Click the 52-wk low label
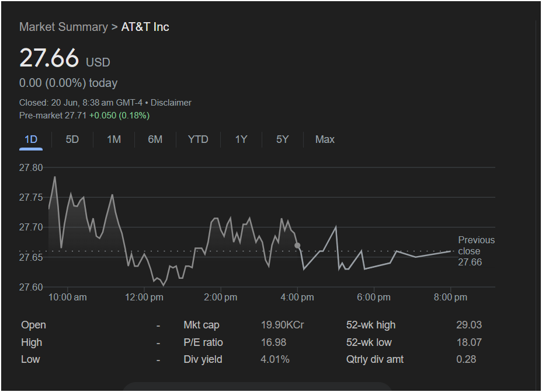 click(369, 342)
